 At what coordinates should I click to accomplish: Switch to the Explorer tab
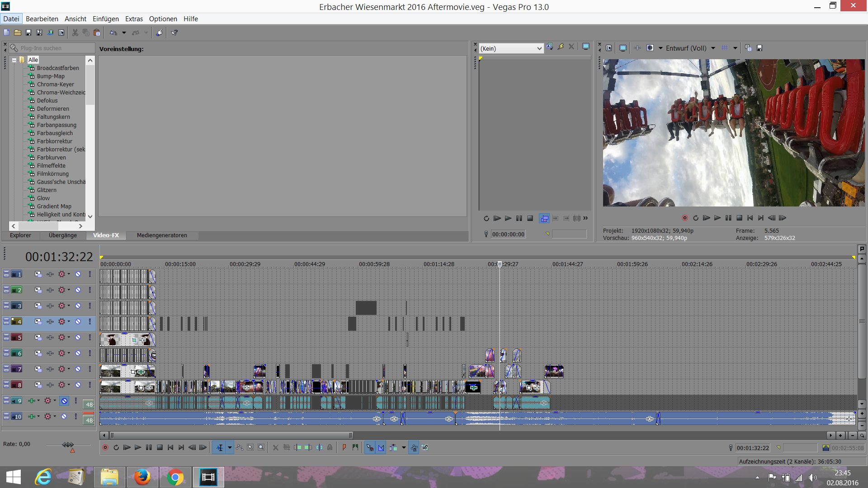(21, 235)
